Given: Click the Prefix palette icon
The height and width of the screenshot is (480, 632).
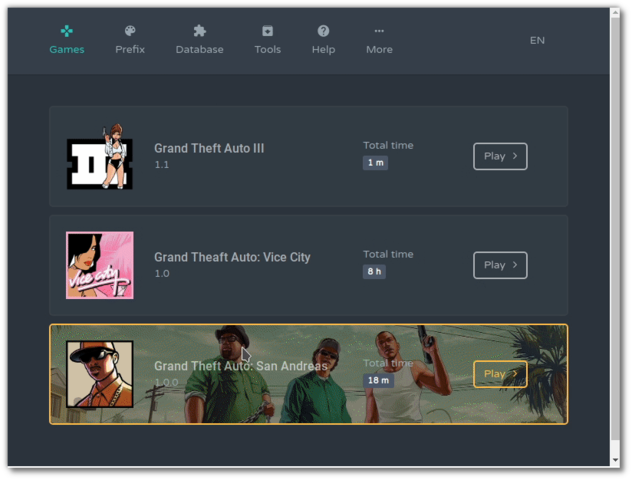Looking at the screenshot, I should (130, 31).
